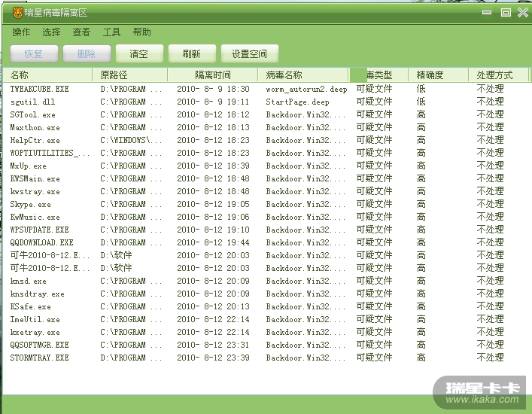Minimize the quarantine window
Screen dimensions: 532x414
click(x=487, y=13)
